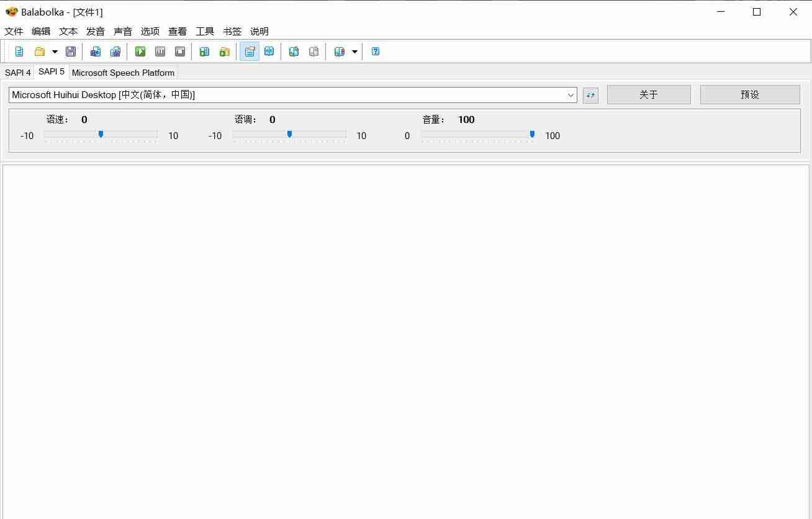
Task: Click the 语速 rate slider handle
Action: (101, 134)
